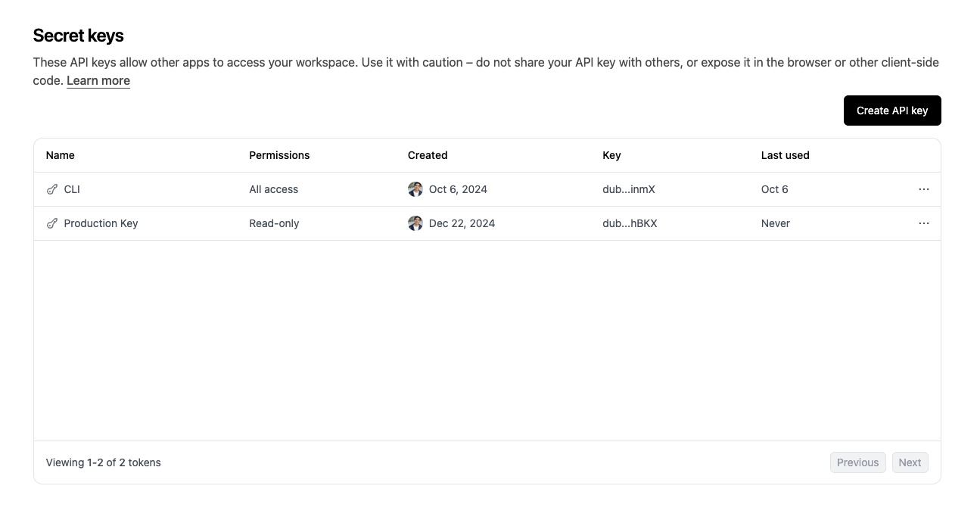
Task: Go to the Next page of tokens
Action: click(x=910, y=462)
